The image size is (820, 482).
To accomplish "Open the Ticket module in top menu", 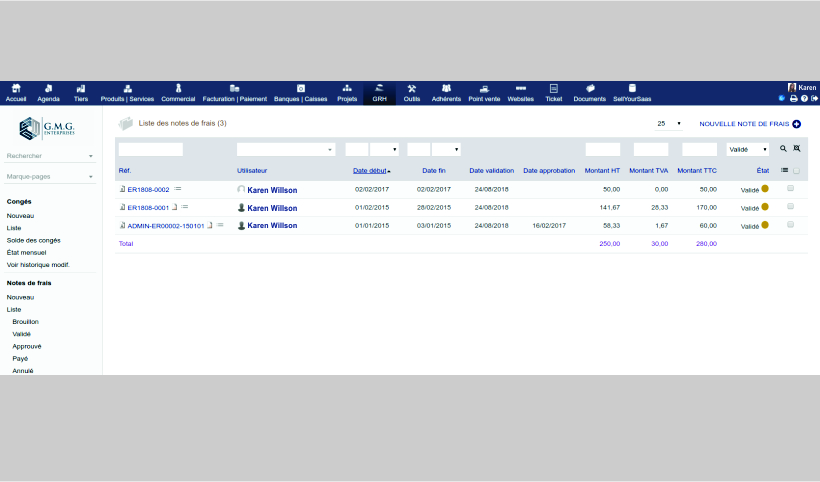I will (x=553, y=93).
